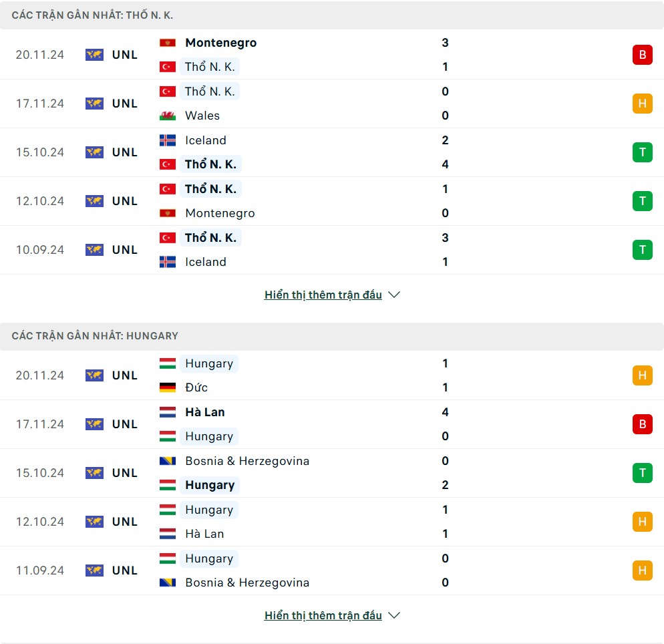Click the Bosnia flag in 11.09.24 match

coord(167,583)
